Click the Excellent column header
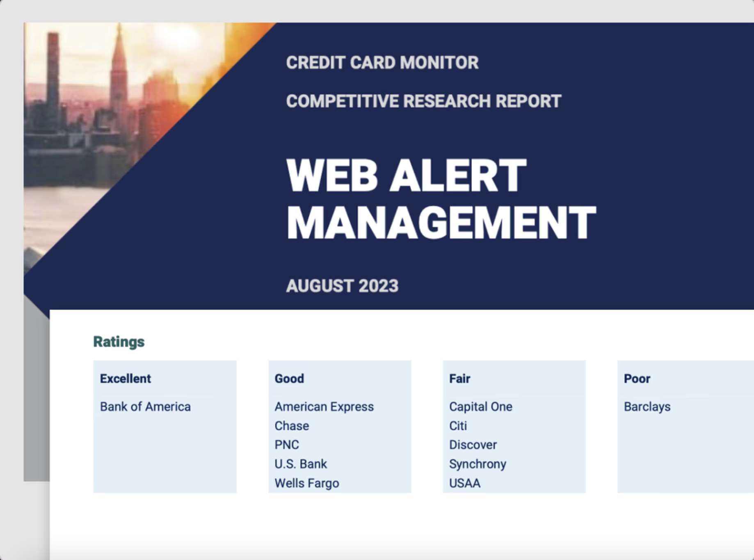 click(125, 378)
